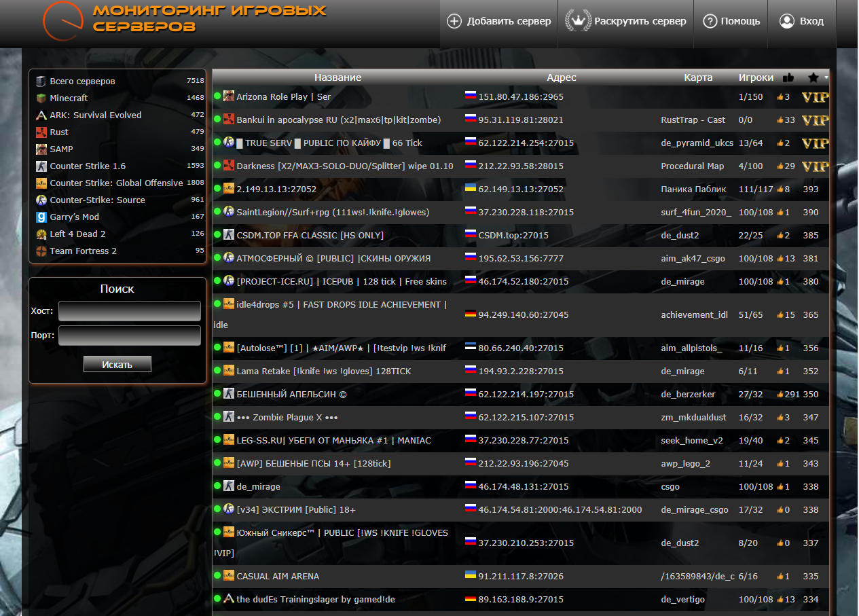Focus the Порт input field
This screenshot has width=859, height=616.
[x=130, y=336]
